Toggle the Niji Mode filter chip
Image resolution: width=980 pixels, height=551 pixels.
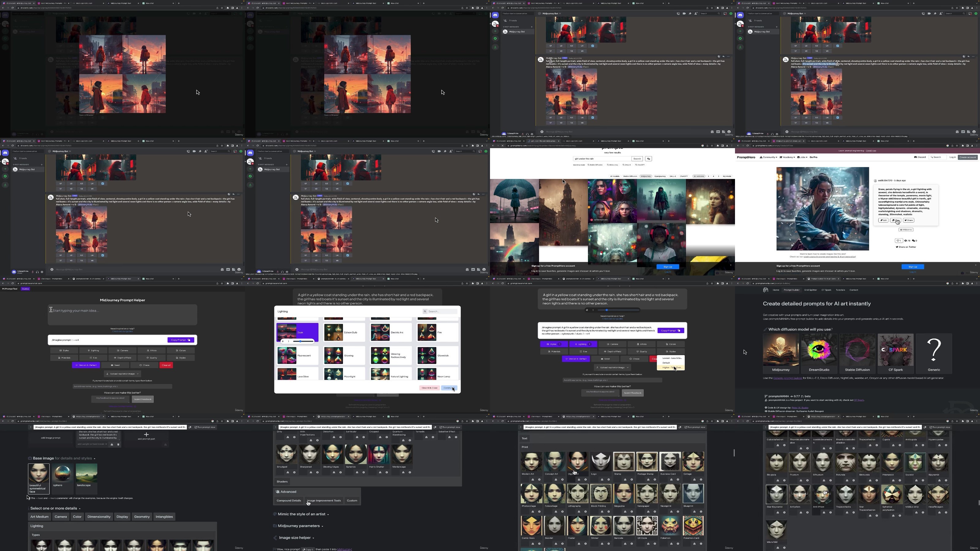tap(727, 176)
